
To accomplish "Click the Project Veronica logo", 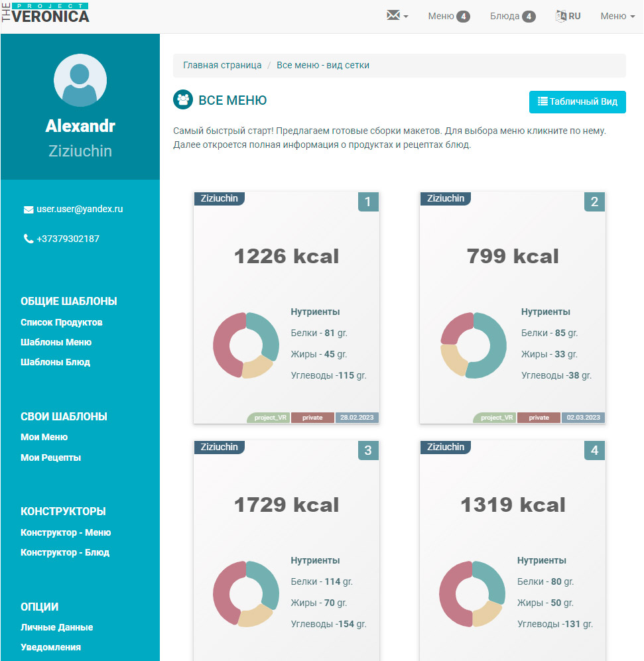I will coord(45,14).
